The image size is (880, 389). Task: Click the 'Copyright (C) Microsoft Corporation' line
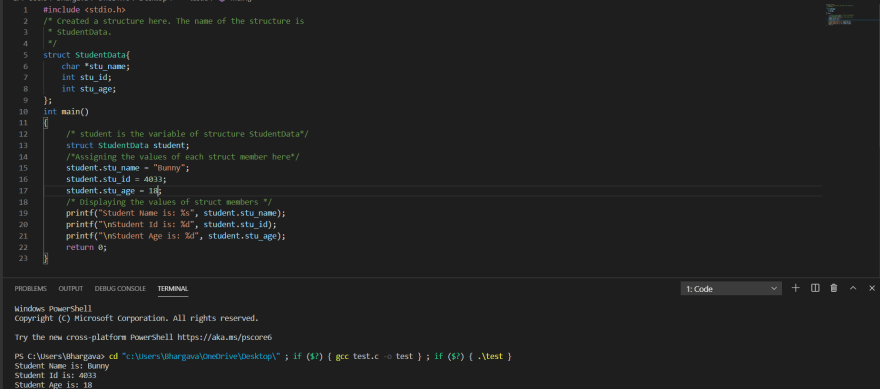pos(136,318)
